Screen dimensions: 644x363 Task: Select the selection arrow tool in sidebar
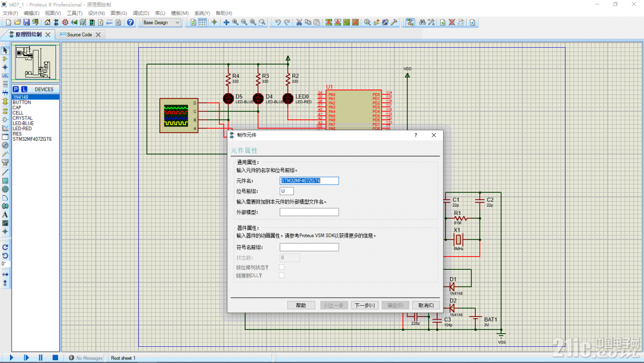coord(5,50)
